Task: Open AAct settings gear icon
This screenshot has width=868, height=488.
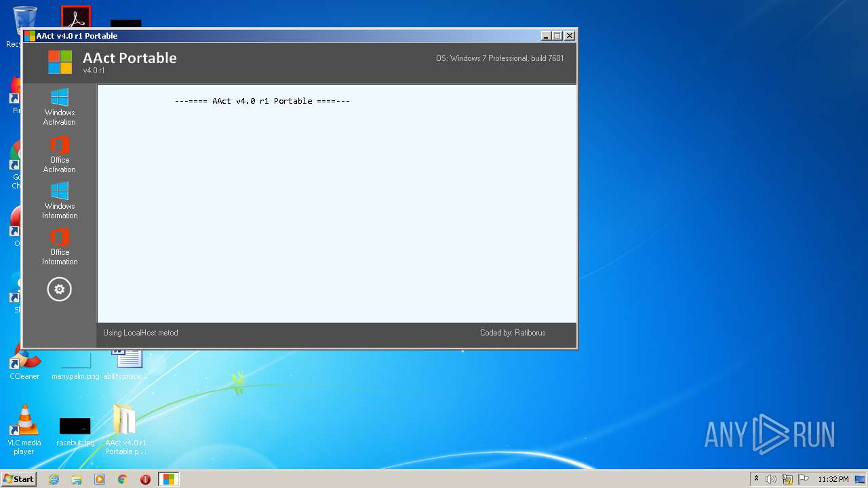Action: pyautogui.click(x=59, y=289)
